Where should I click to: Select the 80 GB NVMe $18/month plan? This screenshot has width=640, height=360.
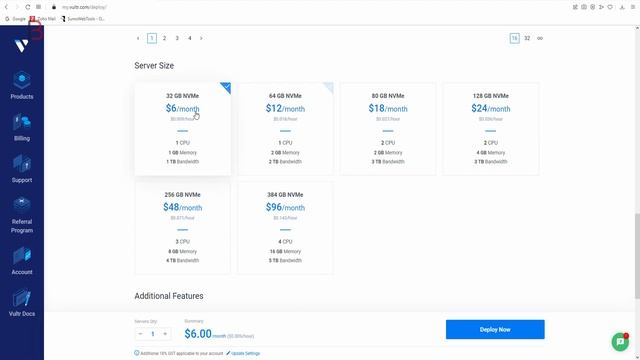[x=388, y=129]
